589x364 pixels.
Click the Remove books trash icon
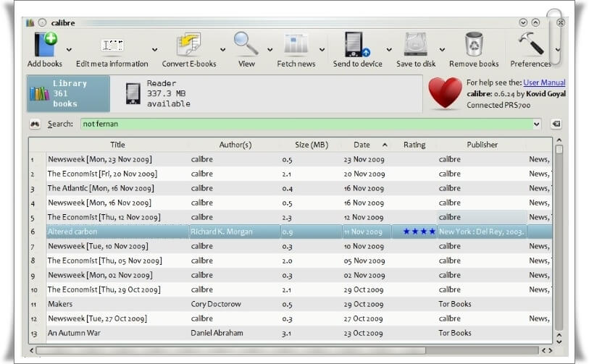(x=474, y=43)
